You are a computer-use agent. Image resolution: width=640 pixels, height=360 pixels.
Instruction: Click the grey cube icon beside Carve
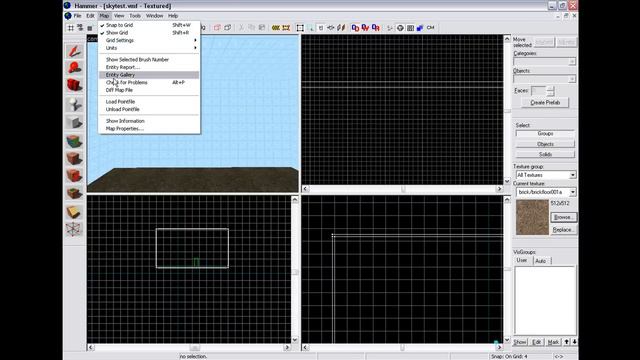(x=227, y=28)
